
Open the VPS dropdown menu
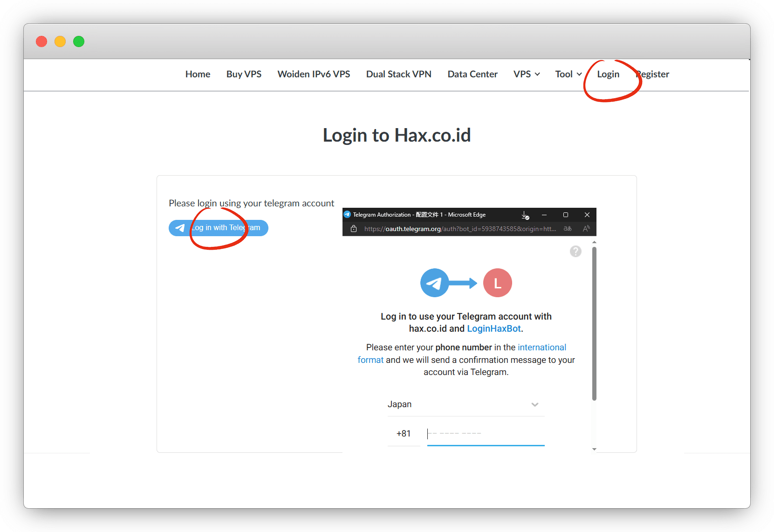click(526, 74)
